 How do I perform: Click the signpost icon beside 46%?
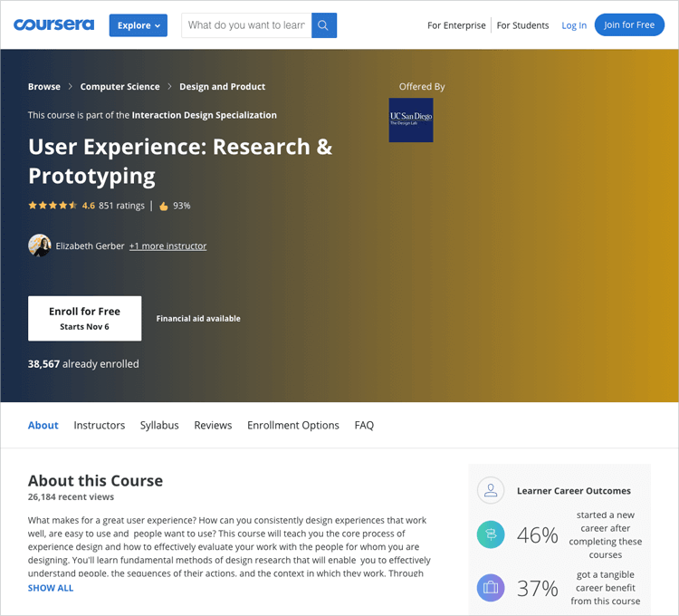click(491, 534)
